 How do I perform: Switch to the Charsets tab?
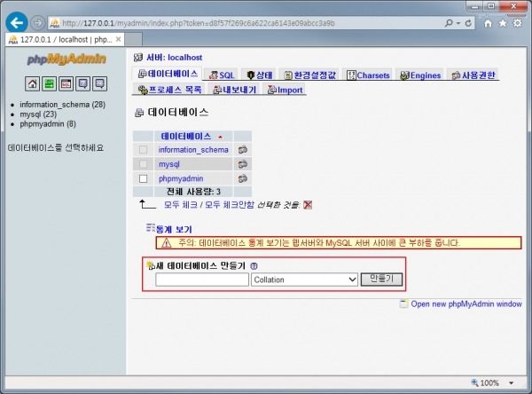click(x=369, y=75)
